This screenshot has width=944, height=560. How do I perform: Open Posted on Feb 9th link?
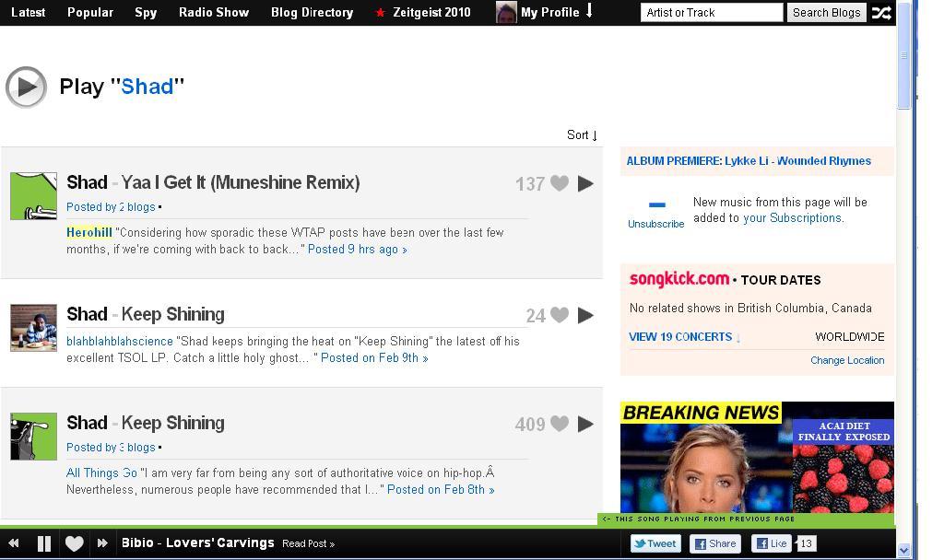[x=374, y=358]
